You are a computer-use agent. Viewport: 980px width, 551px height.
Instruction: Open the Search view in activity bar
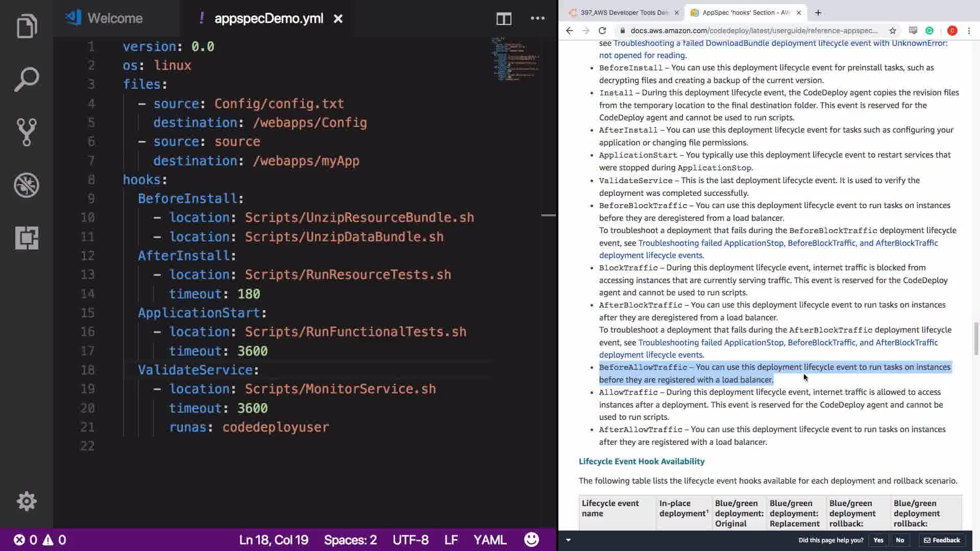pos(27,80)
